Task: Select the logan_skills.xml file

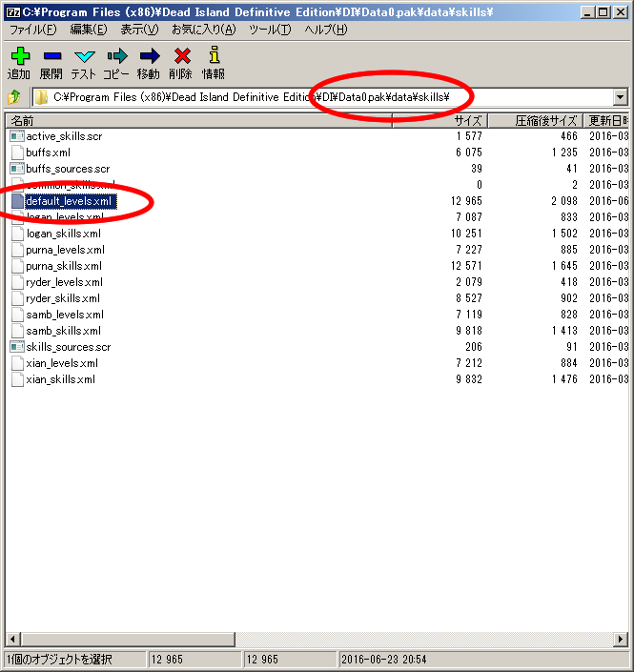Action: [x=64, y=234]
